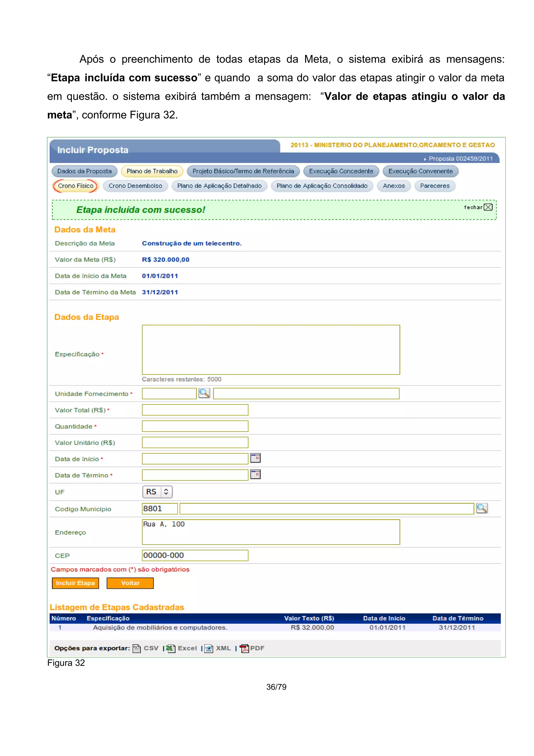Click the Unidade Fornecimento search magnifier icon
The image size is (534, 756).
(x=204, y=393)
